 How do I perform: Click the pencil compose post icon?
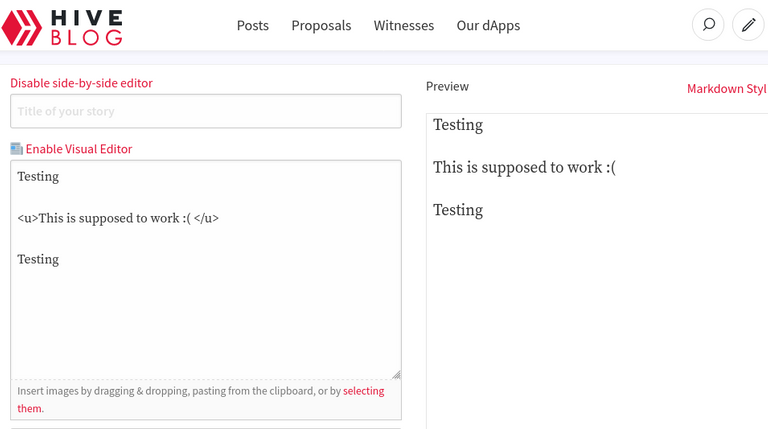tap(748, 24)
